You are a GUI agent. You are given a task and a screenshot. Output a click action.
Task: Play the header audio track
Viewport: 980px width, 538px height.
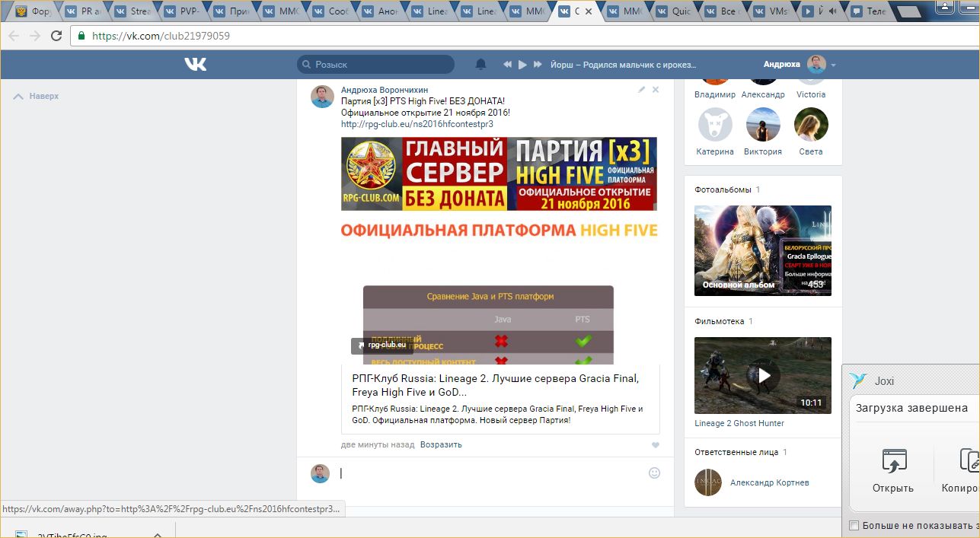(522, 65)
